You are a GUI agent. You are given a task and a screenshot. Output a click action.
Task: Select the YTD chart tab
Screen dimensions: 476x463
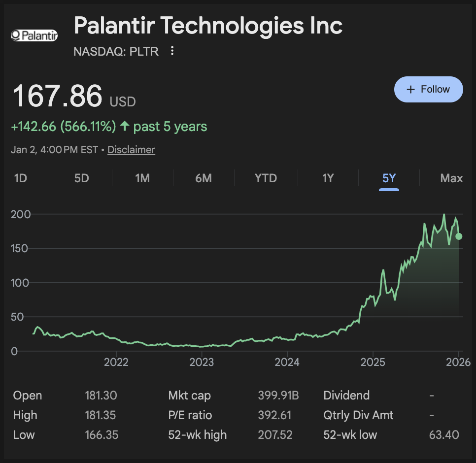pyautogui.click(x=266, y=178)
